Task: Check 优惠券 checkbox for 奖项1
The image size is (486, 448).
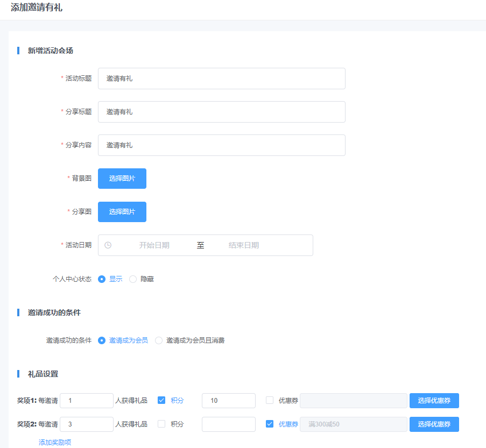Action: tap(270, 400)
